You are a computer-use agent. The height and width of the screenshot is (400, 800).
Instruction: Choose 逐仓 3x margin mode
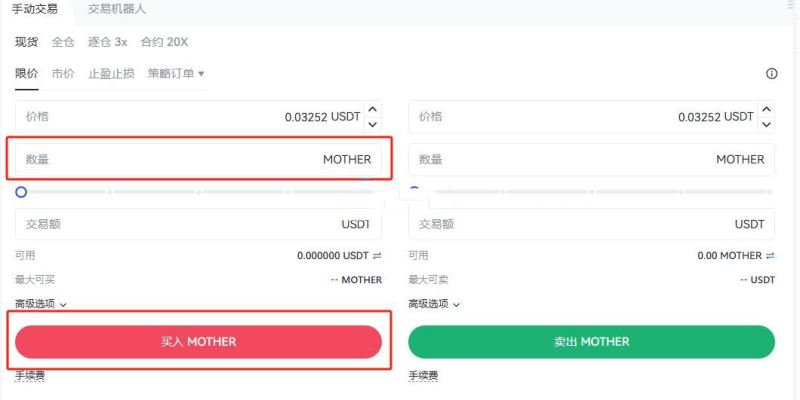[107, 42]
